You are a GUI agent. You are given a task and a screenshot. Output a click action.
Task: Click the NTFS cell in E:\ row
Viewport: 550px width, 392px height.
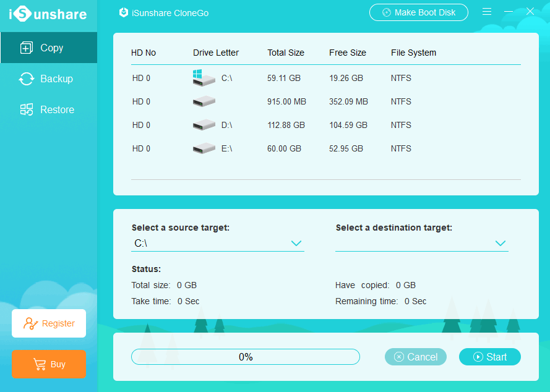coord(401,148)
